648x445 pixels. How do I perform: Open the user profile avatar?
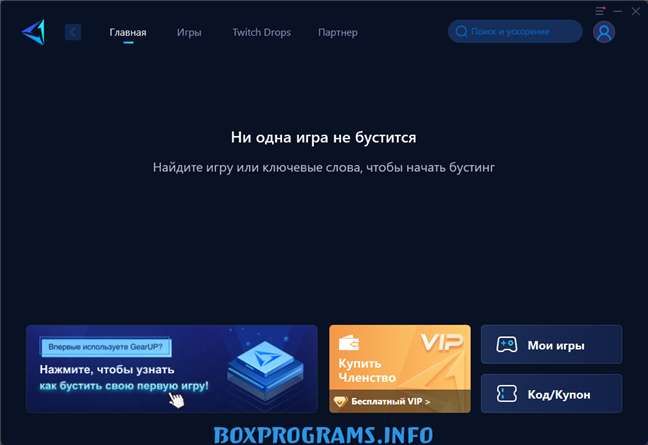pyautogui.click(x=603, y=32)
